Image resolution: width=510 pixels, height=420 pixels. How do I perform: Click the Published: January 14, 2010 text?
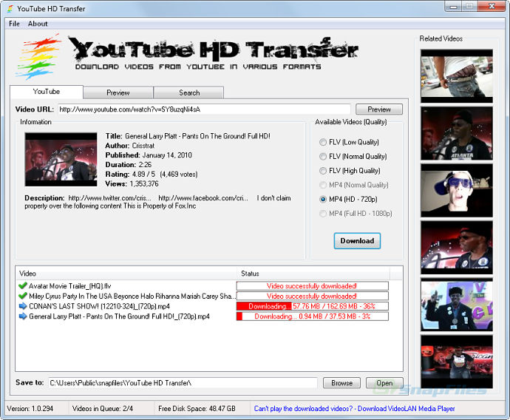[x=149, y=155]
